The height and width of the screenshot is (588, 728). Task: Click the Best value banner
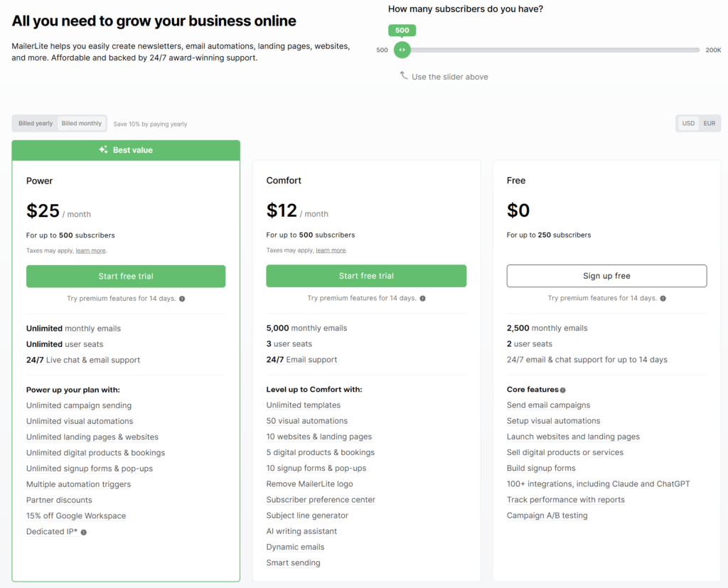click(126, 150)
